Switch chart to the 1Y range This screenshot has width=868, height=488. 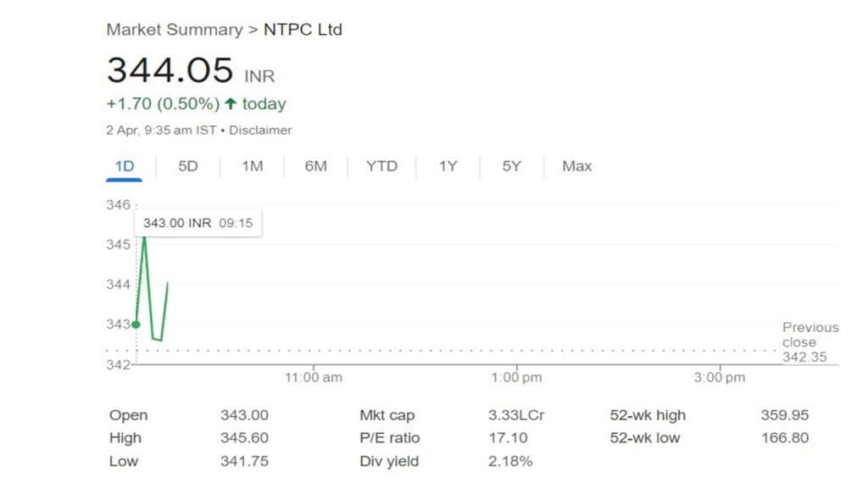448,166
